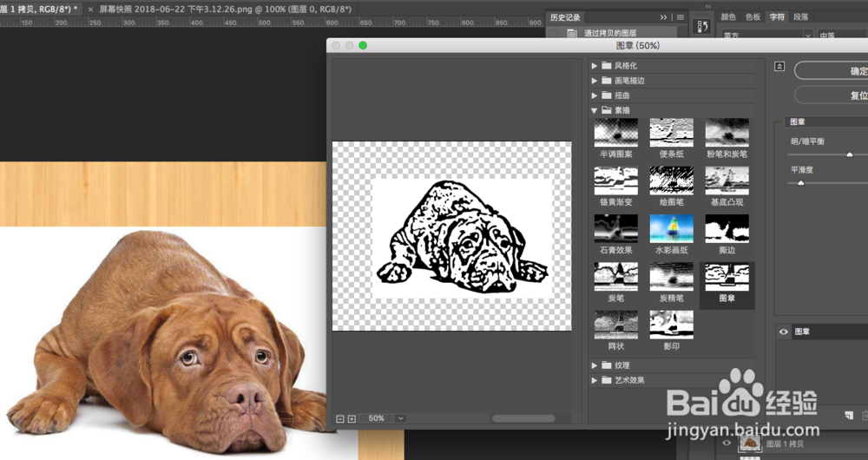This screenshot has width=868, height=460.
Task: Expand the 风格化 filter folder
Action: point(594,65)
